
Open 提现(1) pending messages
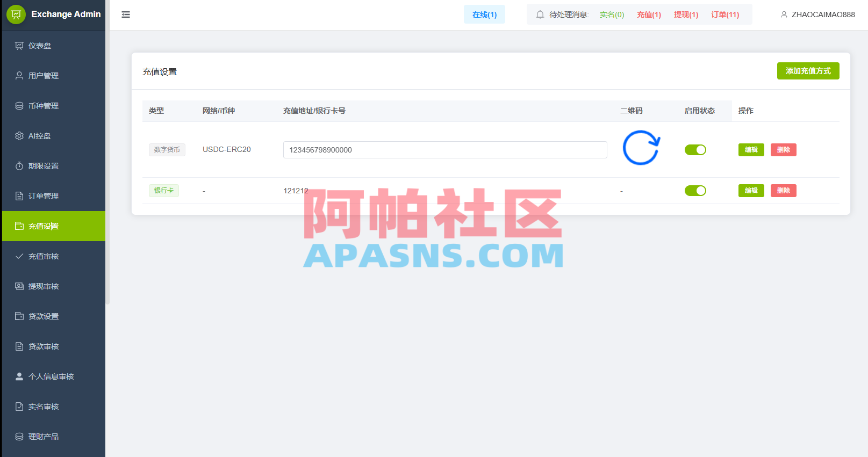pos(686,14)
